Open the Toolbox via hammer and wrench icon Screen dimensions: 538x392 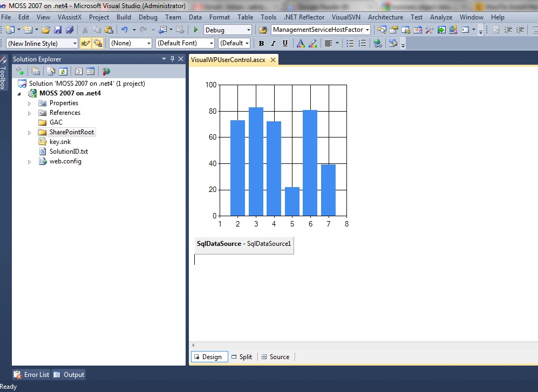(x=429, y=30)
